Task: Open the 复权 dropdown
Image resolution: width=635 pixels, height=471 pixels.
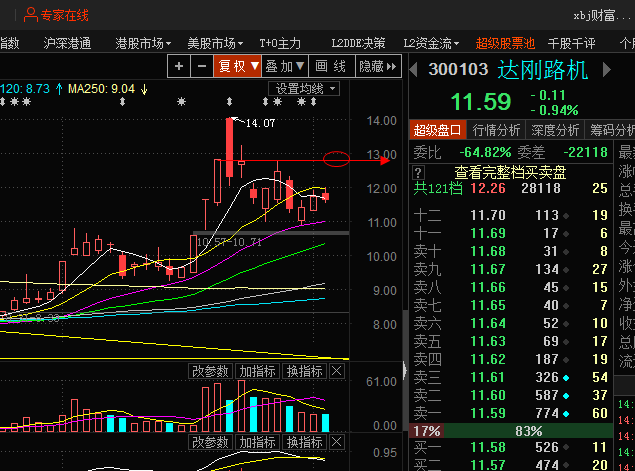Action: point(237,66)
